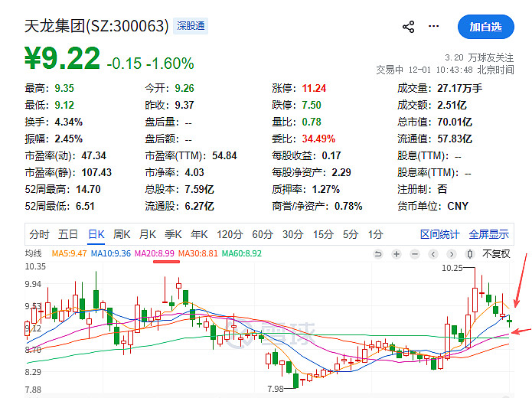
Task: Click the 换手 value 4.34%
Action: tap(69, 122)
